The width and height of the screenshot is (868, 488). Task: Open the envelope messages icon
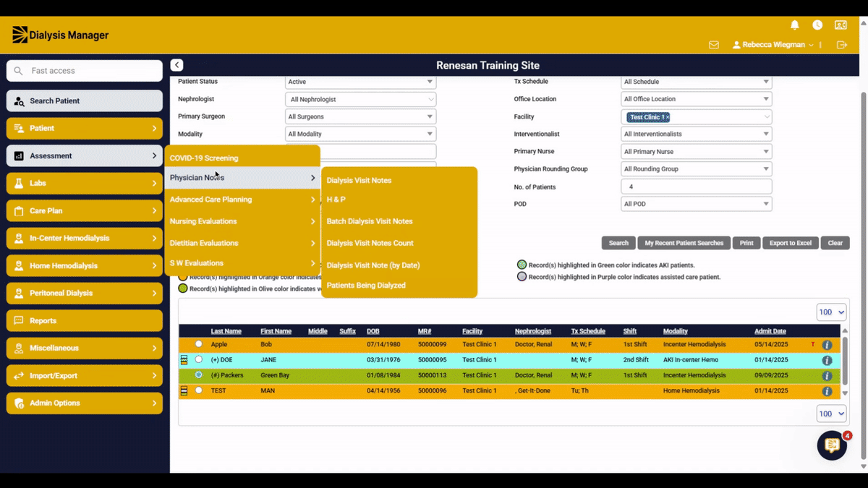click(714, 45)
